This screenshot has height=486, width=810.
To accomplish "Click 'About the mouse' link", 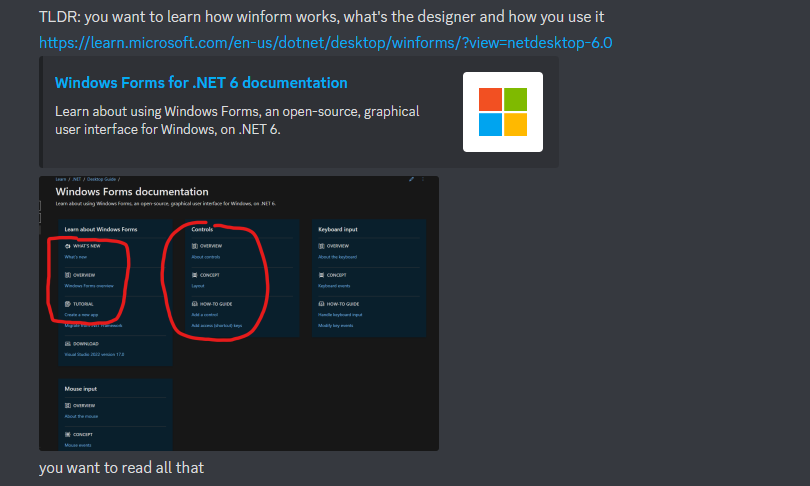I will point(81,416).
